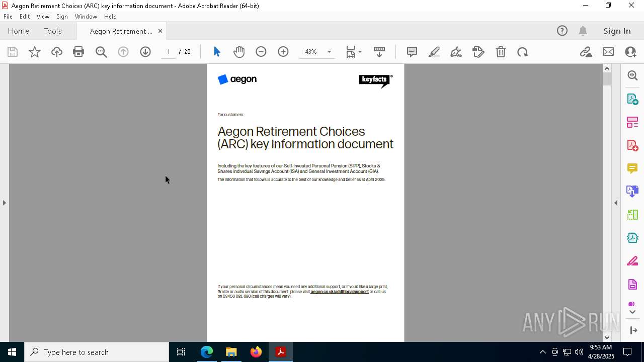Select the Highlight text tool
644x362 pixels.
tap(434, 52)
